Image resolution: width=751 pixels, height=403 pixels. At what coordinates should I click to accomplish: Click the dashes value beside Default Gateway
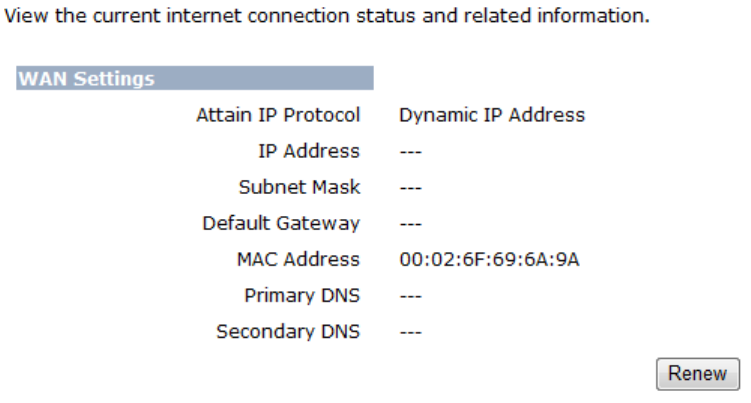point(410,224)
